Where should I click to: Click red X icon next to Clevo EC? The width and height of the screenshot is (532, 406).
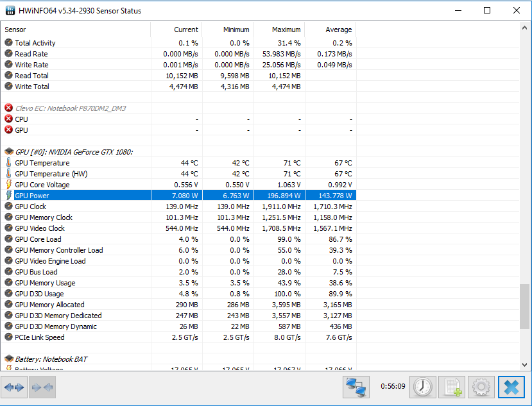click(x=8, y=108)
